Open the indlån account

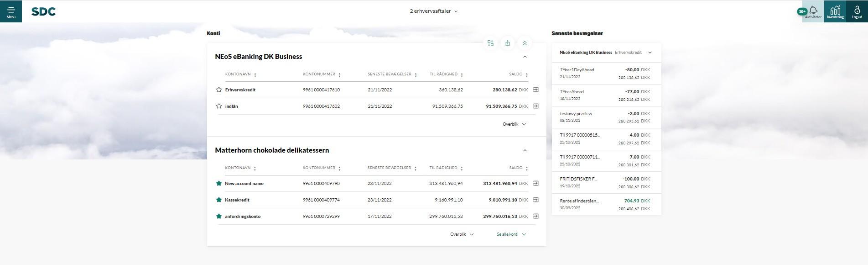[x=231, y=106]
